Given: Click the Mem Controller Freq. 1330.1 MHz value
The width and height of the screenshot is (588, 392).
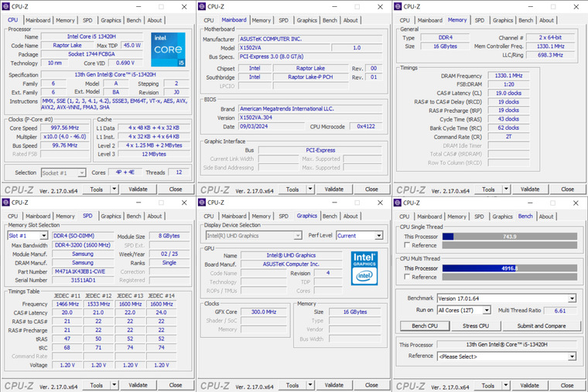Looking at the screenshot, I should click(551, 46).
